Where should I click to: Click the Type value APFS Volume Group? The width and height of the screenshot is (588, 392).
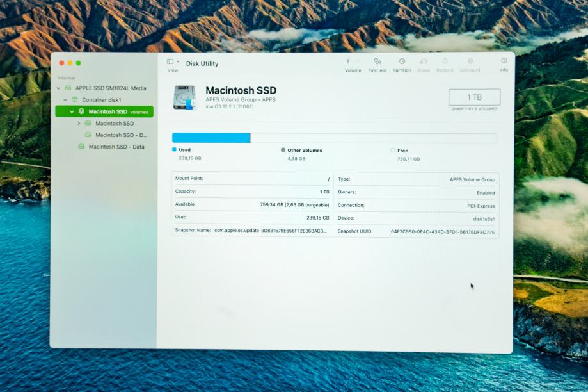(472, 180)
